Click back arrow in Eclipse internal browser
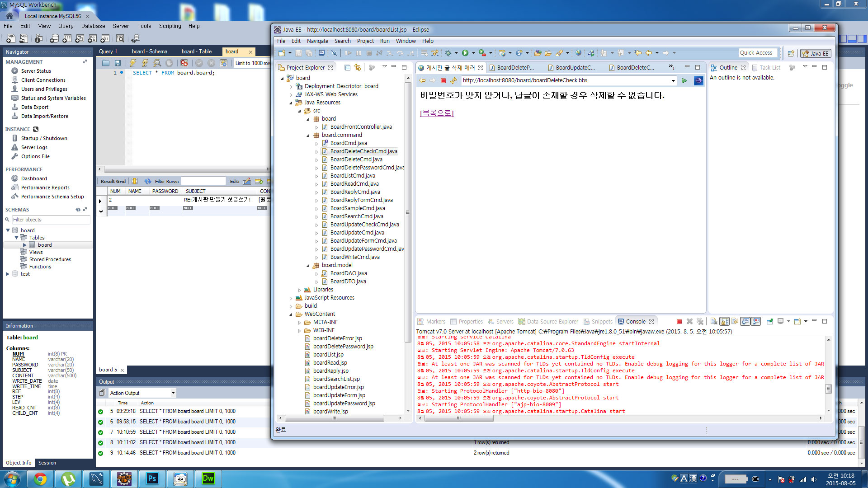 point(422,80)
